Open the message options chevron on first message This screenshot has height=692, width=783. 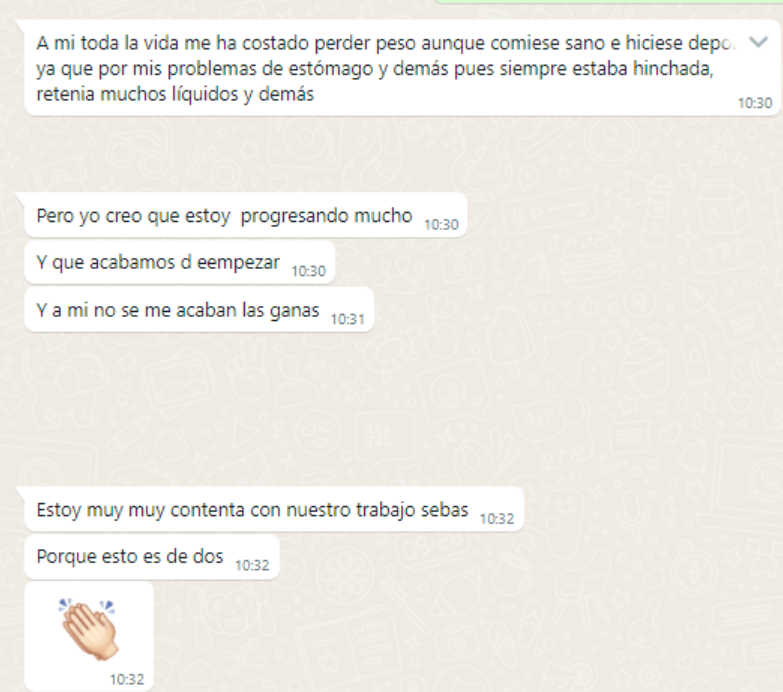coord(758,42)
